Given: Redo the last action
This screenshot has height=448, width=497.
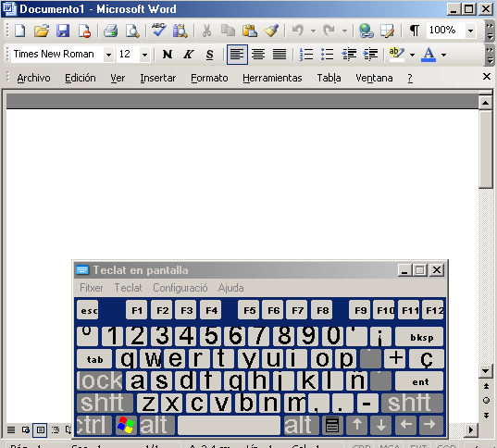Looking at the screenshot, I should pos(329,31).
